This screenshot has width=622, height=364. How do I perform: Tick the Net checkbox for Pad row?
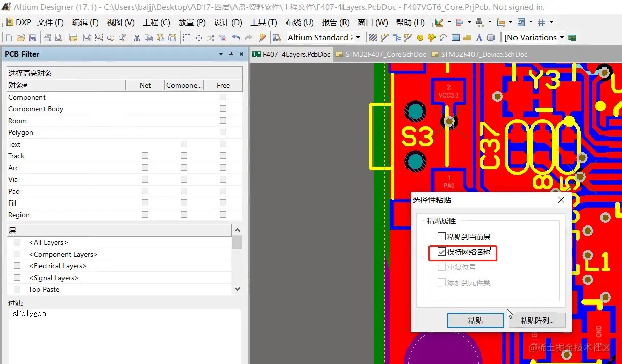coord(145,191)
